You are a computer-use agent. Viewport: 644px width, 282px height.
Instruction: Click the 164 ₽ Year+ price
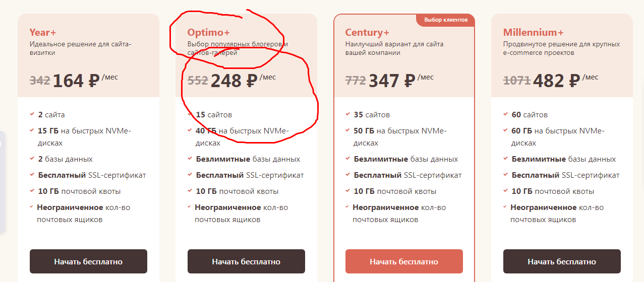click(76, 81)
